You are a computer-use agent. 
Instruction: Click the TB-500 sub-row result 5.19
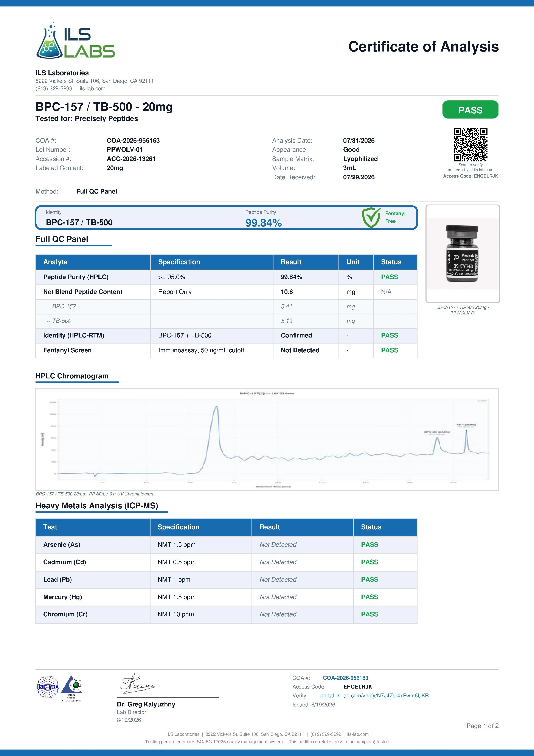[287, 321]
